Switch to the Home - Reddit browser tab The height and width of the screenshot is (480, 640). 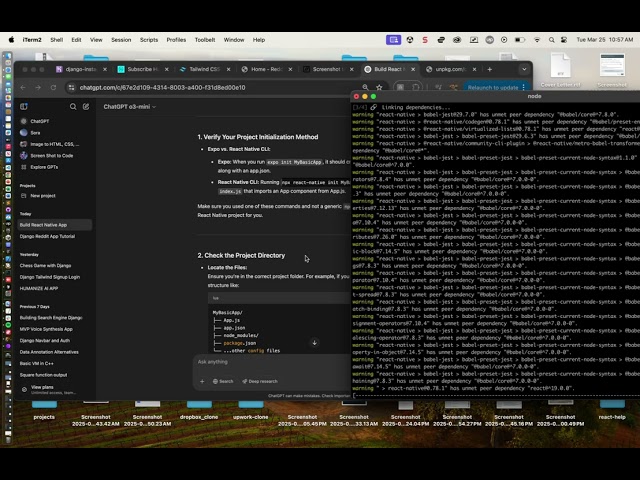point(266,69)
